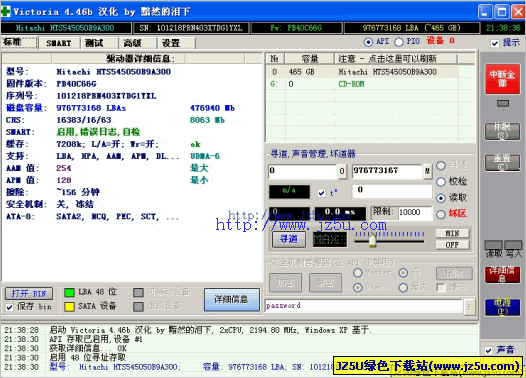Image resolution: width=526 pixels, height=378 pixels.
Task: Click the 'UDMA-6' text
Action: [205, 156]
